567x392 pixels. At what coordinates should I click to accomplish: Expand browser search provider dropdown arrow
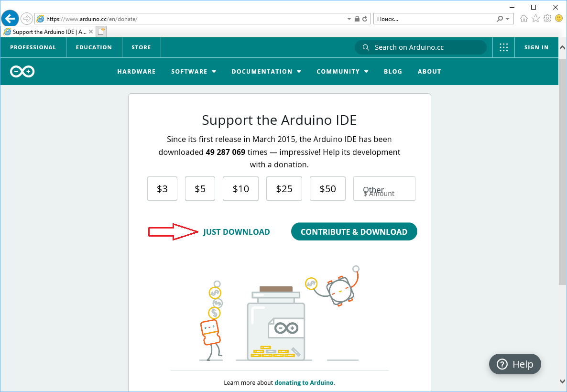click(507, 19)
